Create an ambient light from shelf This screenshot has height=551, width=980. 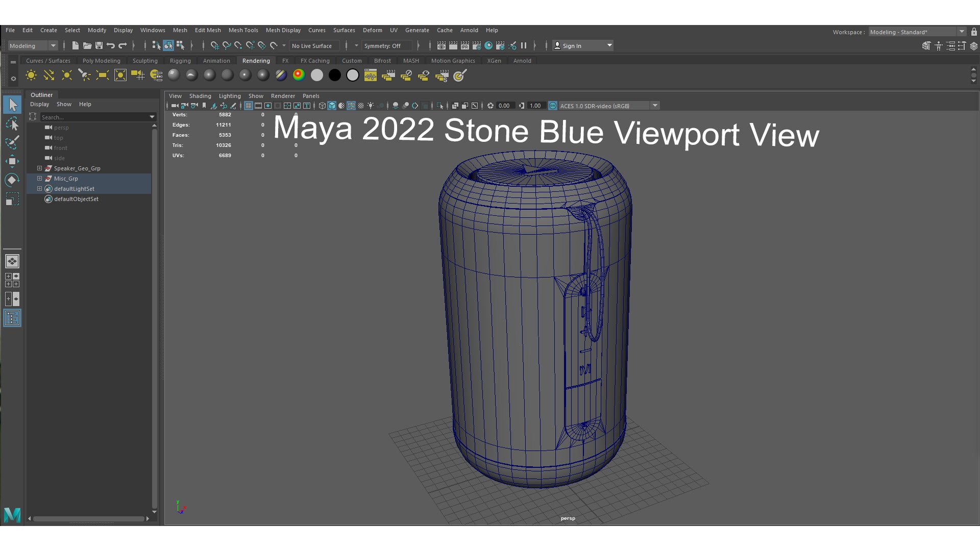click(x=31, y=76)
